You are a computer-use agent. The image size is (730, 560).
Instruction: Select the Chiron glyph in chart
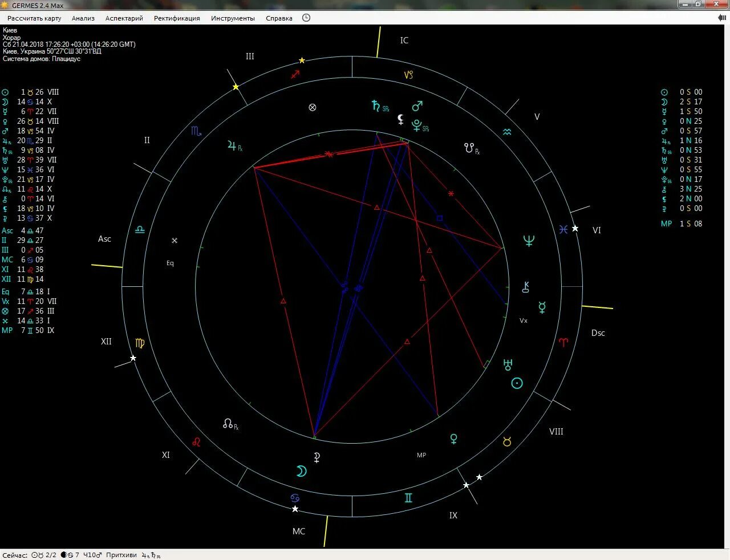(x=526, y=287)
